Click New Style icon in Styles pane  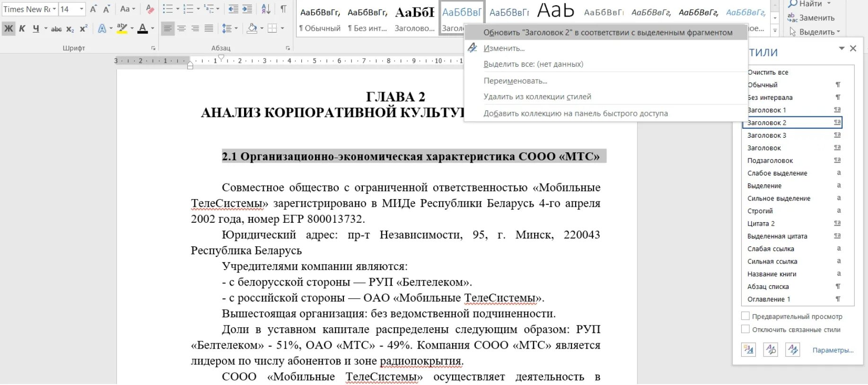[x=748, y=350]
